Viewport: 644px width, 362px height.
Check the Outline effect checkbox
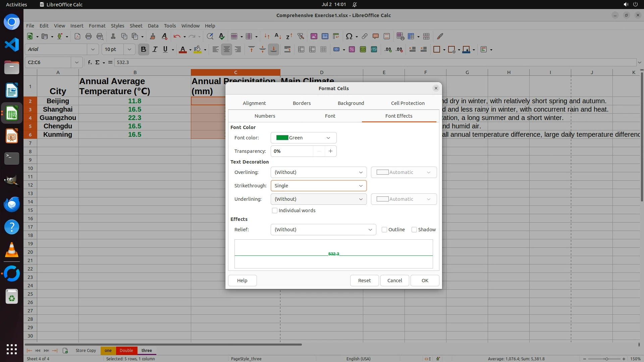click(384, 230)
